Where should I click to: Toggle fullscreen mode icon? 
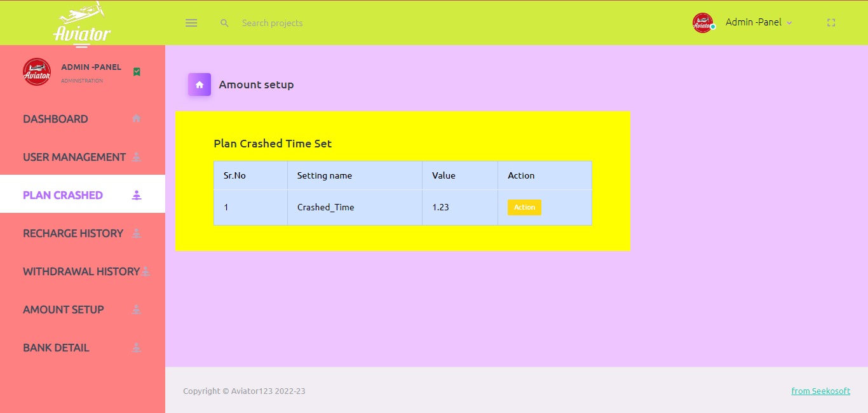(x=831, y=23)
